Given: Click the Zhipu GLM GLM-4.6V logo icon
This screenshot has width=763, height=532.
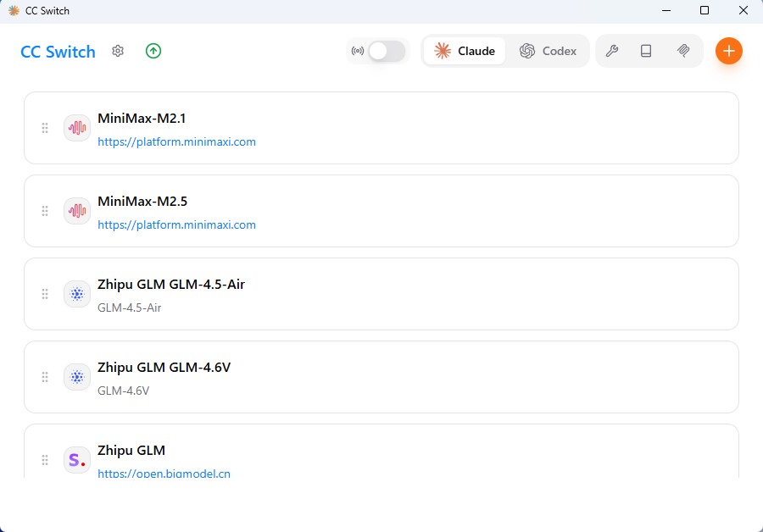Looking at the screenshot, I should (x=77, y=377).
